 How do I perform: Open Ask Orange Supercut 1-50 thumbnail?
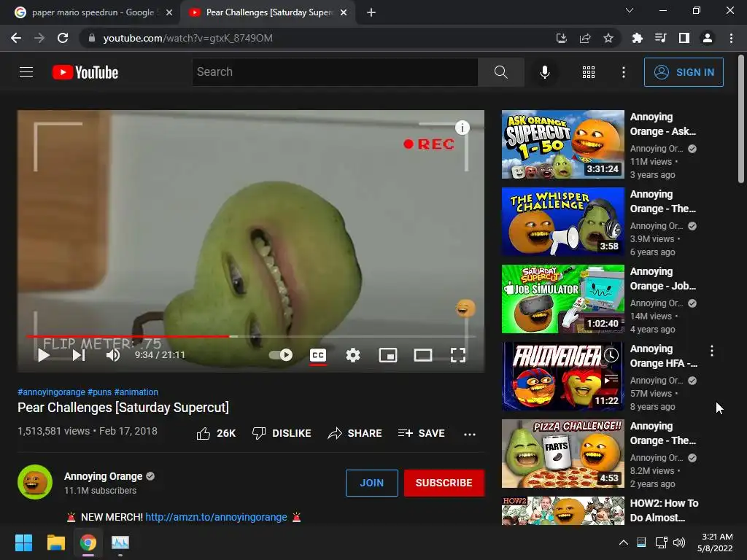(x=562, y=144)
